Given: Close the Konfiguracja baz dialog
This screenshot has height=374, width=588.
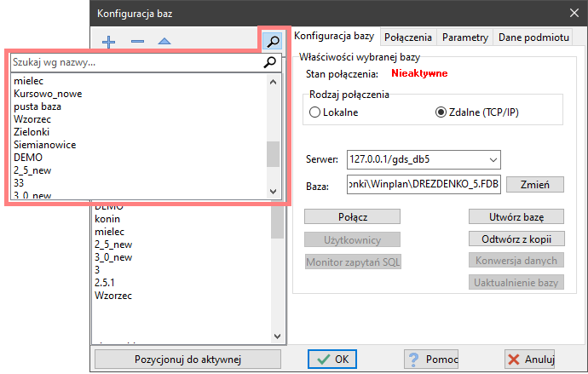Looking at the screenshot, I should point(572,13).
